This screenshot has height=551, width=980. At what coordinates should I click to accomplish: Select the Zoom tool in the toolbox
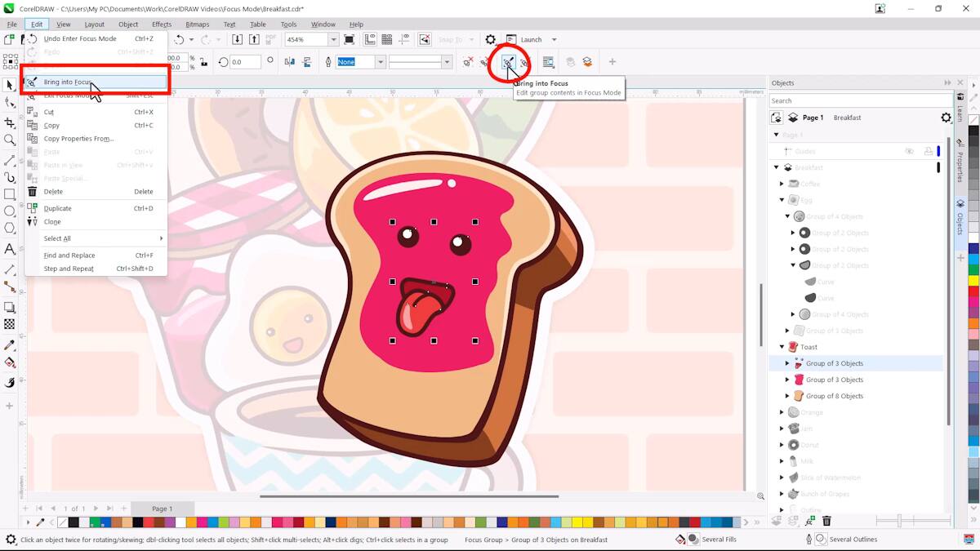10,140
